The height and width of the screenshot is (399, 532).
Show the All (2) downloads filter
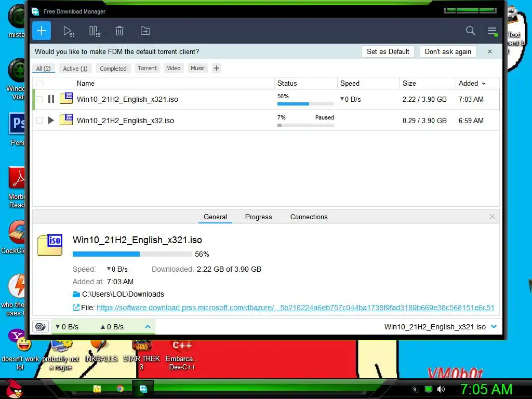pos(44,68)
